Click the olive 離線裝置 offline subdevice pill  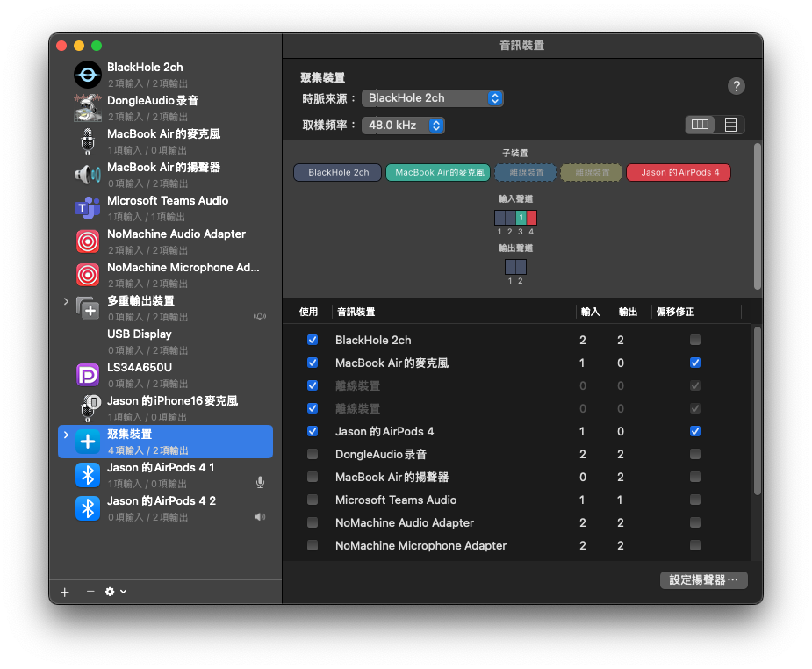[x=592, y=172]
